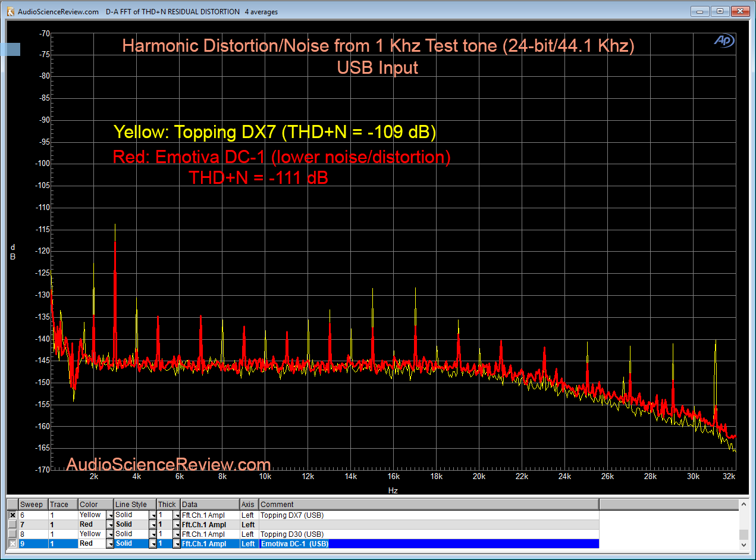Click the 'Fft.Ch.1 Ampl' data cell in sweep 7

tap(210, 525)
